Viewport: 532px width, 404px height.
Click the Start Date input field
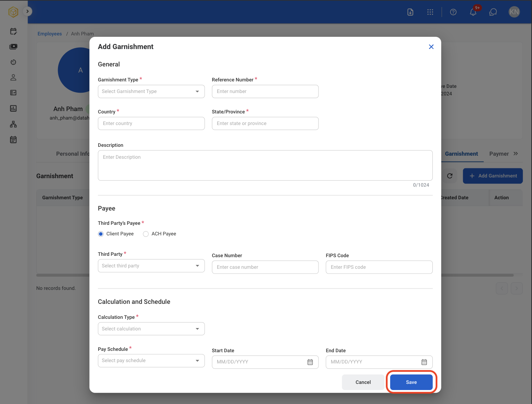point(265,362)
